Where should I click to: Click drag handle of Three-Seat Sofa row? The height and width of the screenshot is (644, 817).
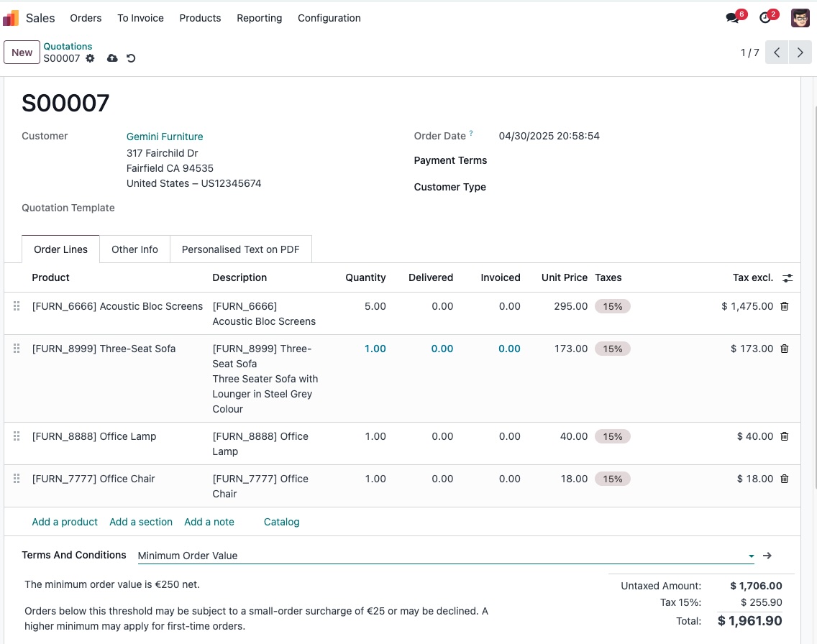pyautogui.click(x=17, y=349)
